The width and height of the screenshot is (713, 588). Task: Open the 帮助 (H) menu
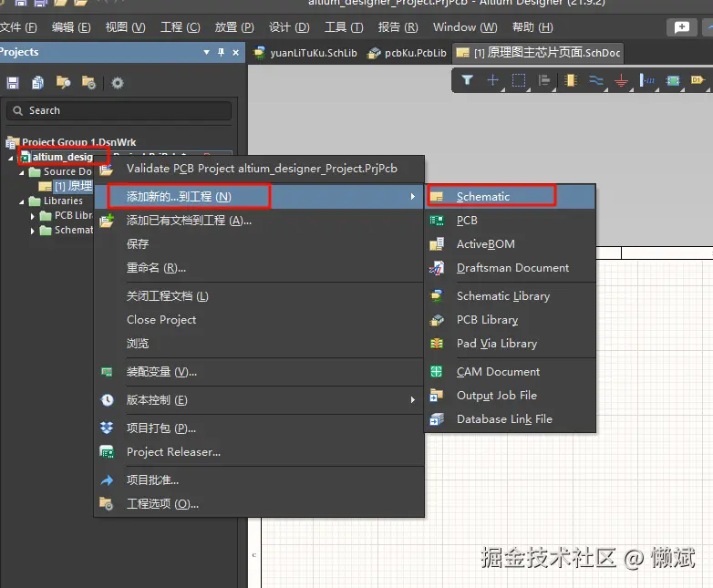coord(532,27)
